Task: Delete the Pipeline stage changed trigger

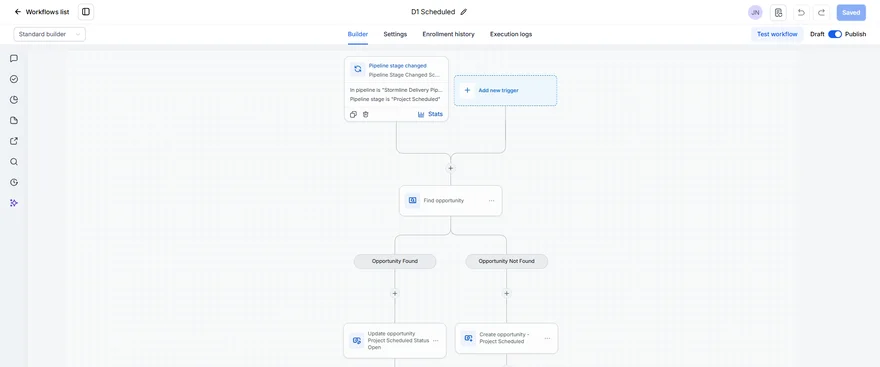Action: [365, 114]
